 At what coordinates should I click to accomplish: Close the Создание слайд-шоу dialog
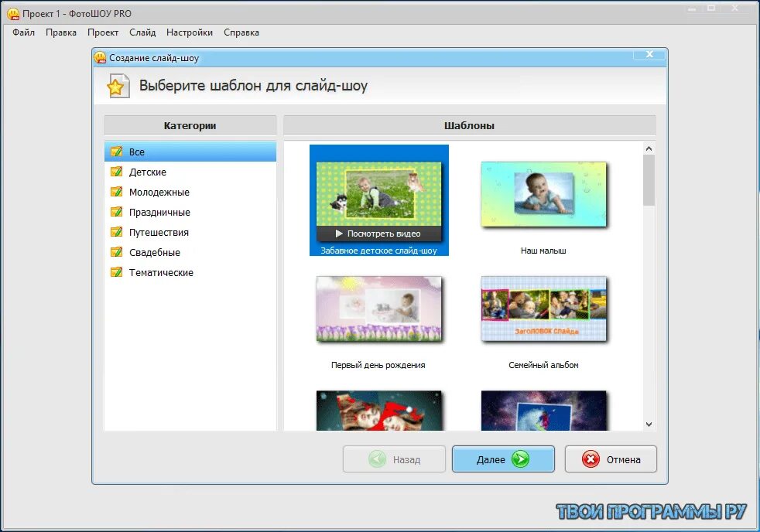(649, 54)
